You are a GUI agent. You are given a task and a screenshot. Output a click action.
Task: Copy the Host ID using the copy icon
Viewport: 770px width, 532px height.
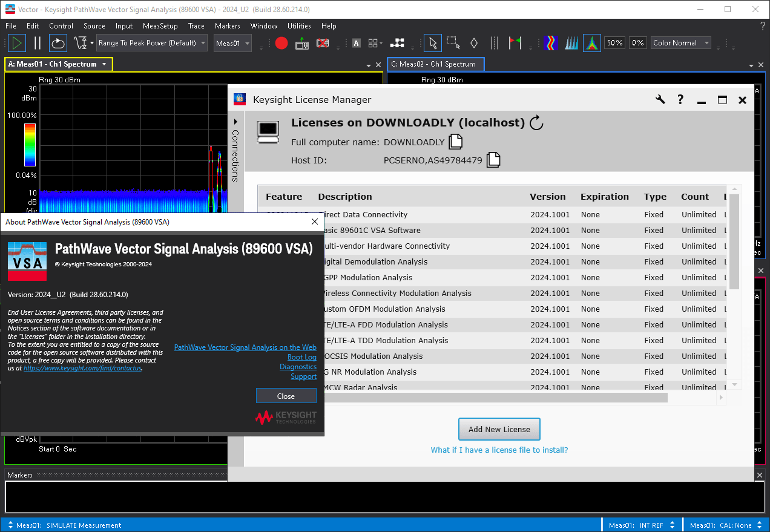493,159
